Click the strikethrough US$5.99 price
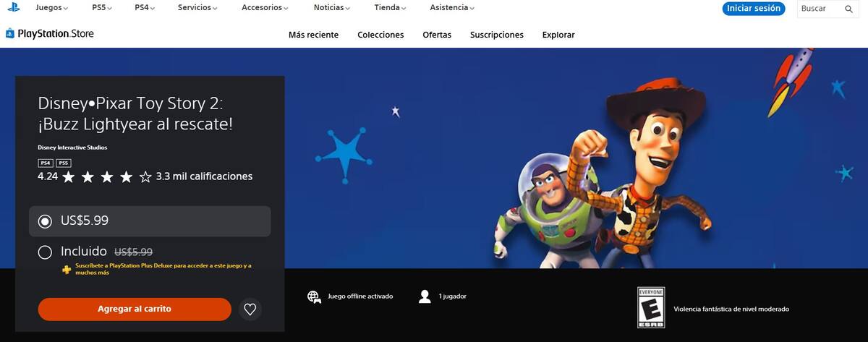The image size is (868, 342). (x=133, y=252)
